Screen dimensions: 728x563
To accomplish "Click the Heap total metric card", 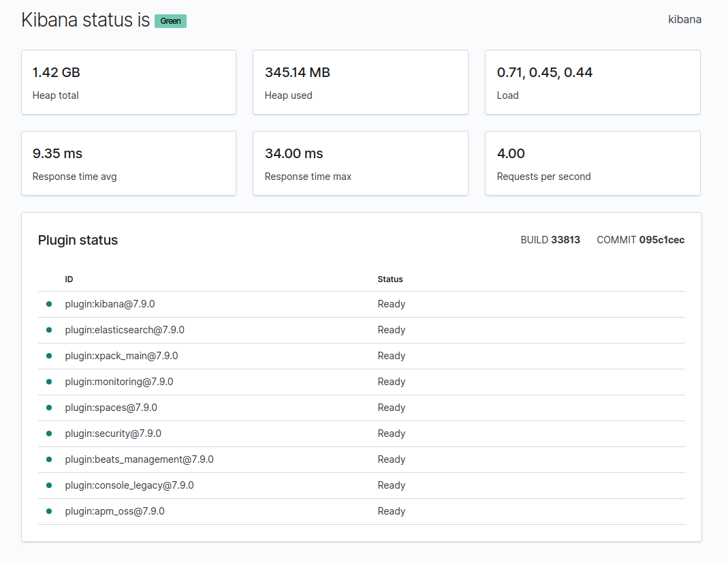I will click(x=129, y=82).
